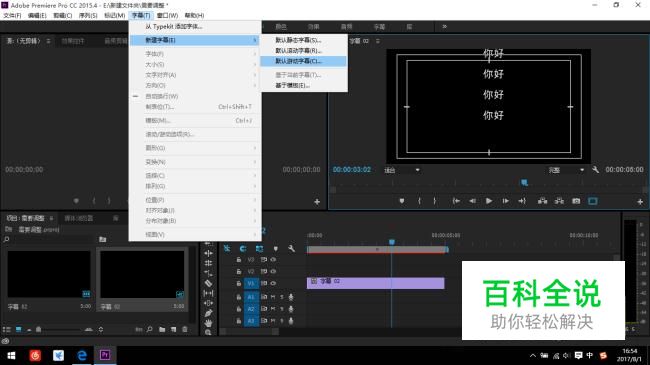Select the Rate Stretch tool
Screen dimensions: 650x365
click(208, 273)
